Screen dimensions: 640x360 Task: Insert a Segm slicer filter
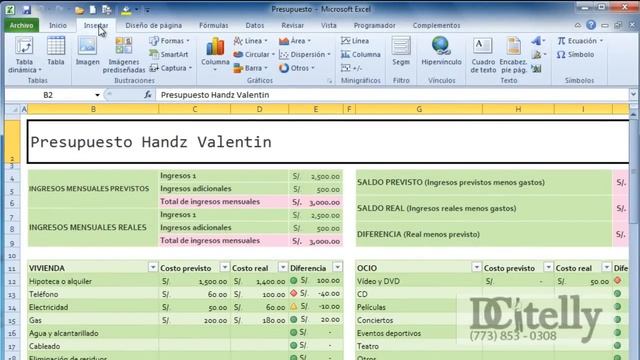[401, 51]
